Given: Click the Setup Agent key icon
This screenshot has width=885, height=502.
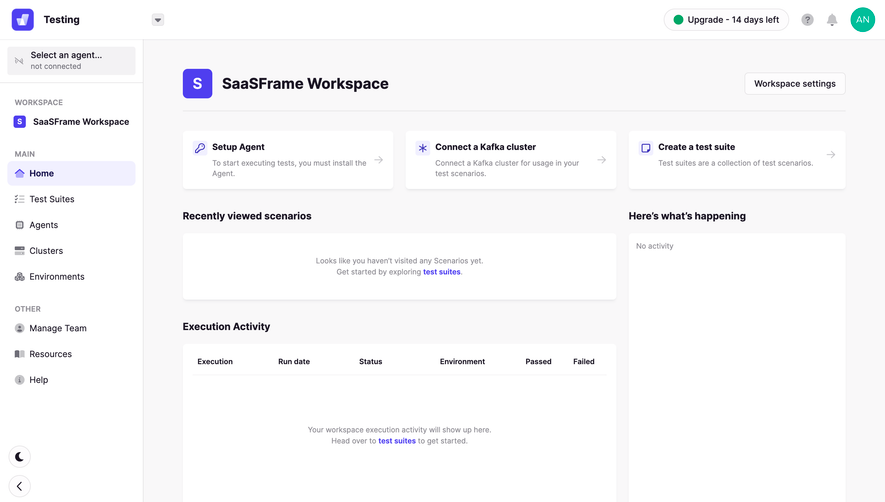Looking at the screenshot, I should [200, 148].
